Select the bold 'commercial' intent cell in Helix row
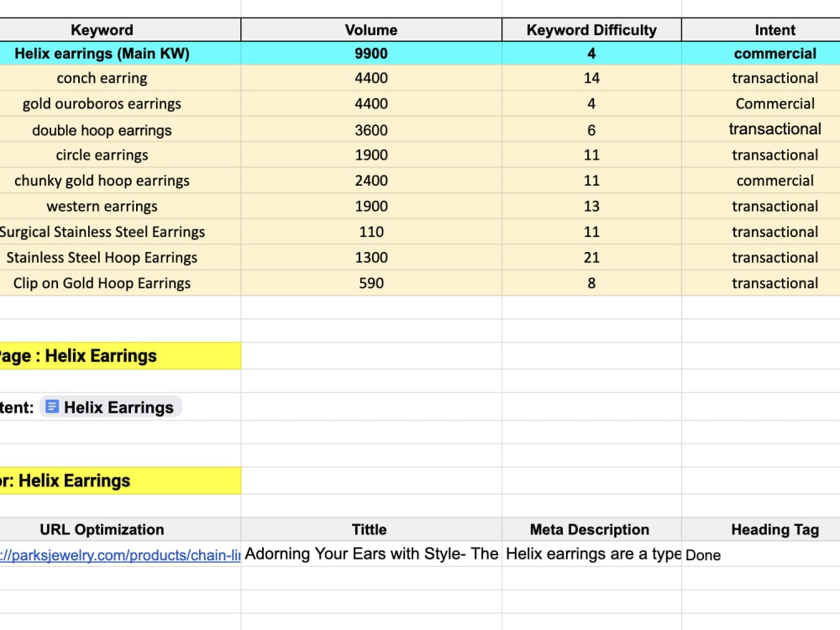This screenshot has width=840, height=630. click(x=761, y=54)
